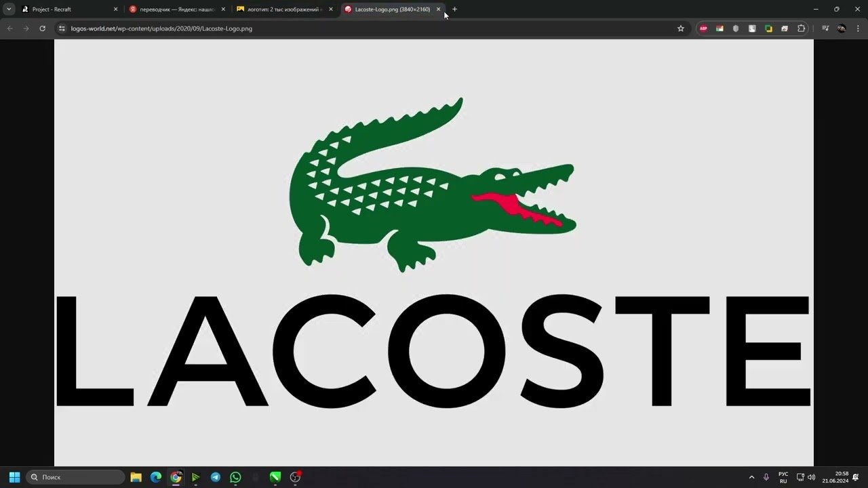Screen dimensions: 868x488
Task: Reload the current page
Action: click(42, 28)
